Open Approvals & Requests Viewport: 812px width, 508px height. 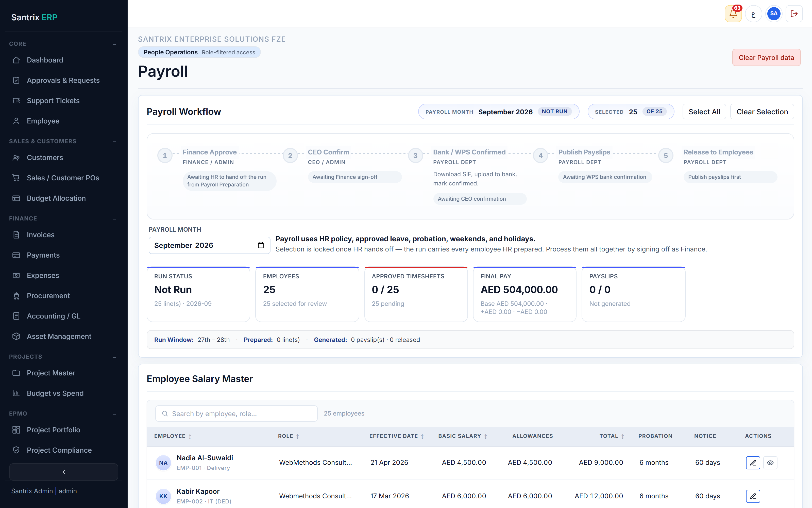[64, 80]
